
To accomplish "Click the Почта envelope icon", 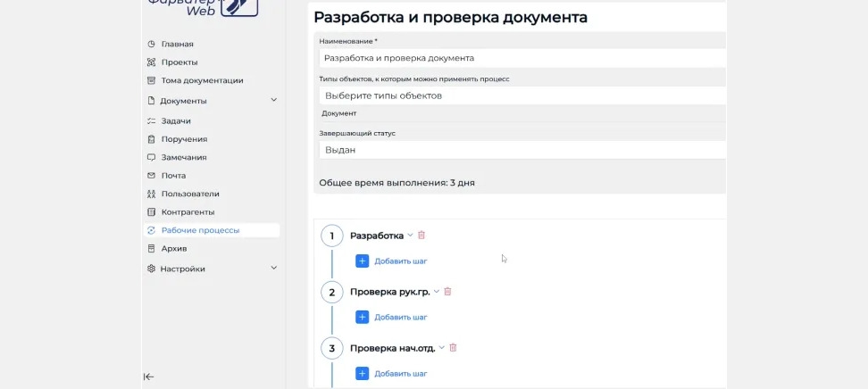I will point(151,176).
